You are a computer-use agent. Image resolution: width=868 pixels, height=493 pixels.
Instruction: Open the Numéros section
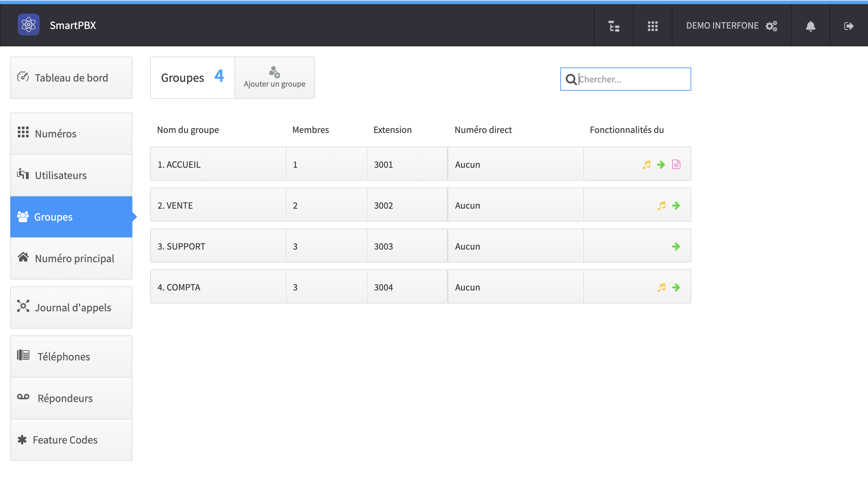[x=71, y=134]
